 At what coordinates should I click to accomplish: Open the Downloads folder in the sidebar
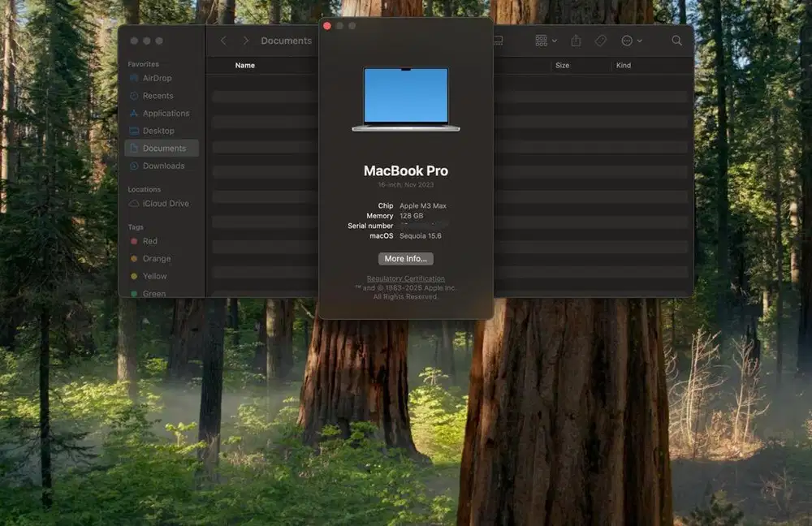tap(159, 166)
